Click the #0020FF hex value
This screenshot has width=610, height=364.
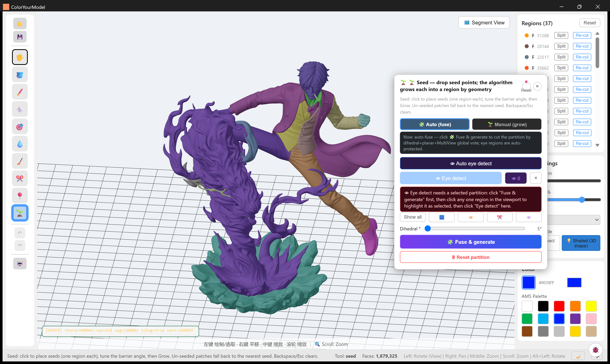tap(546, 283)
